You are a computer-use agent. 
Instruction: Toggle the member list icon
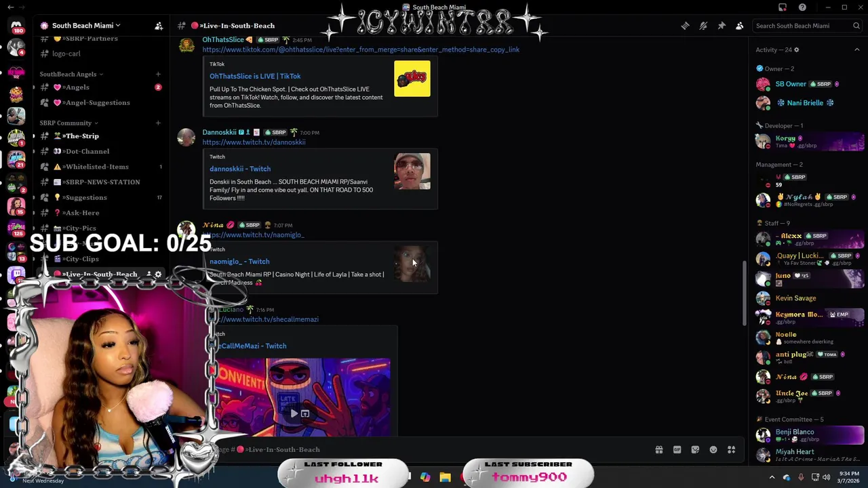coord(740,26)
